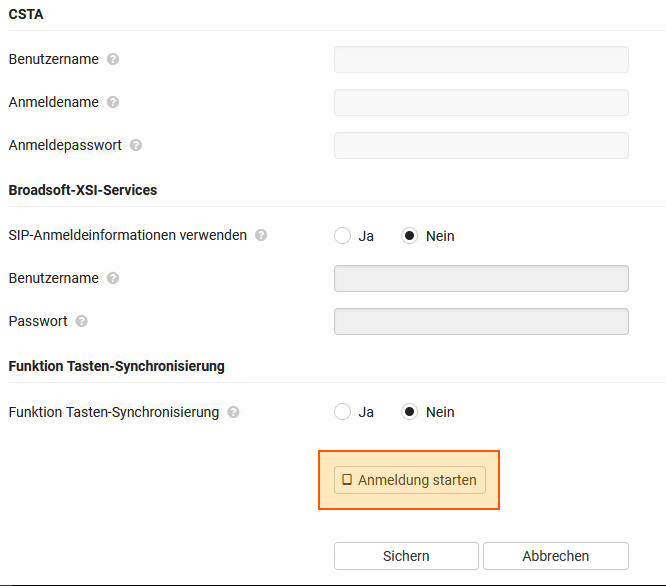The height and width of the screenshot is (586, 666).
Task: Open help icon next to Broadsoft Benutzername
Action: point(113,279)
